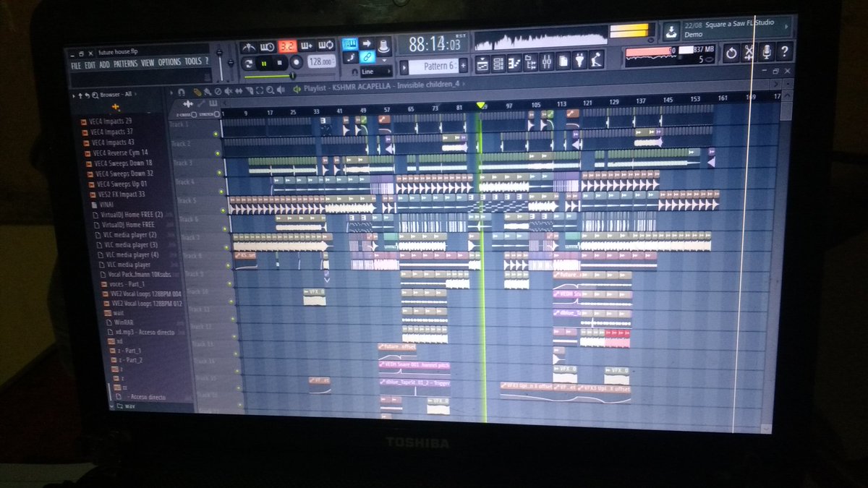The width and height of the screenshot is (868, 488).
Task: Toggle the 3.2 countdown before recording
Action: tap(287, 46)
